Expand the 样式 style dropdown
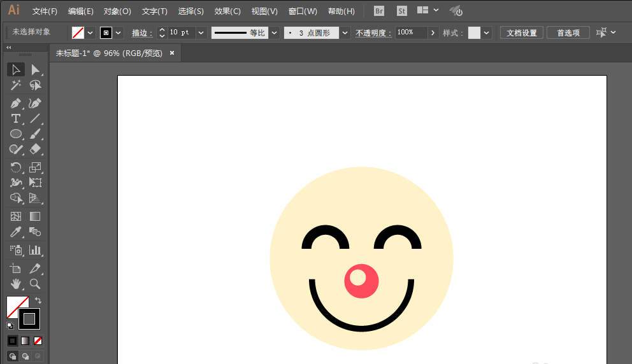 click(487, 32)
